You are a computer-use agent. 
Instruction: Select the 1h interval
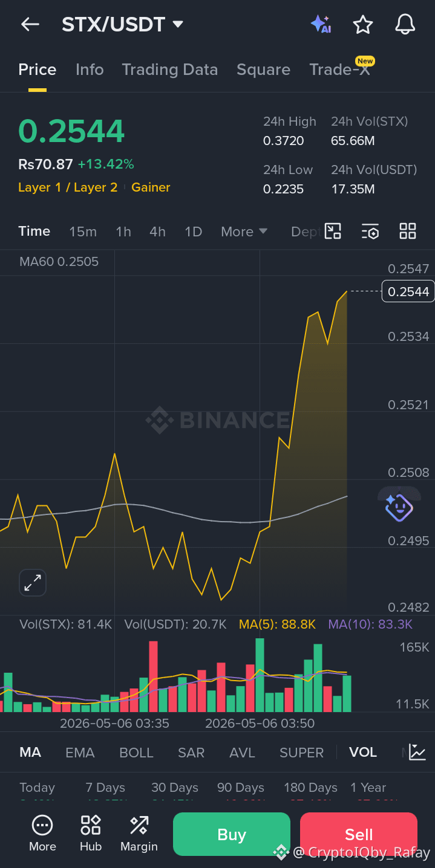[x=123, y=232]
